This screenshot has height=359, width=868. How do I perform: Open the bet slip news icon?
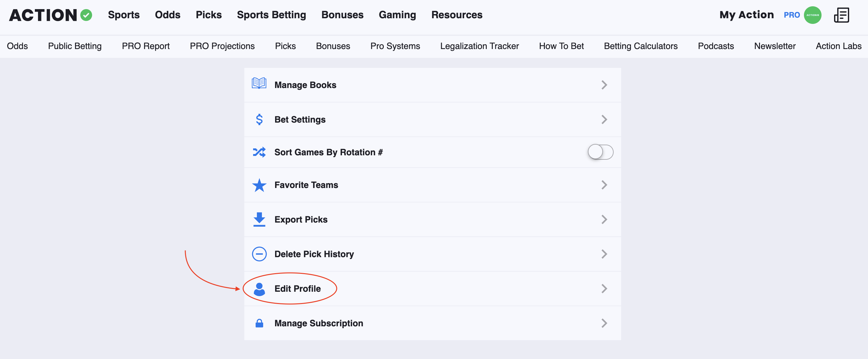pos(841,15)
